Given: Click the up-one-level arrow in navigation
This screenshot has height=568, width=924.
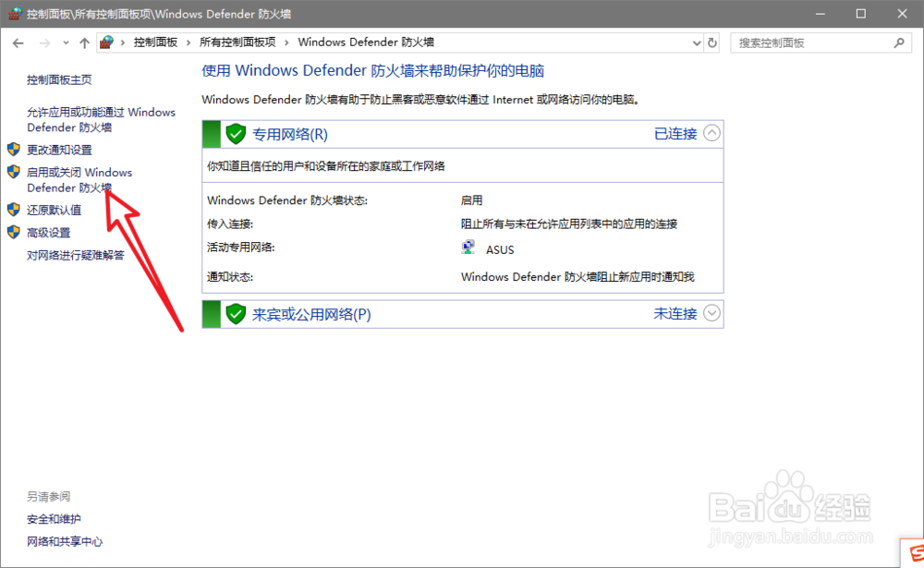Looking at the screenshot, I should pyautogui.click(x=84, y=42).
